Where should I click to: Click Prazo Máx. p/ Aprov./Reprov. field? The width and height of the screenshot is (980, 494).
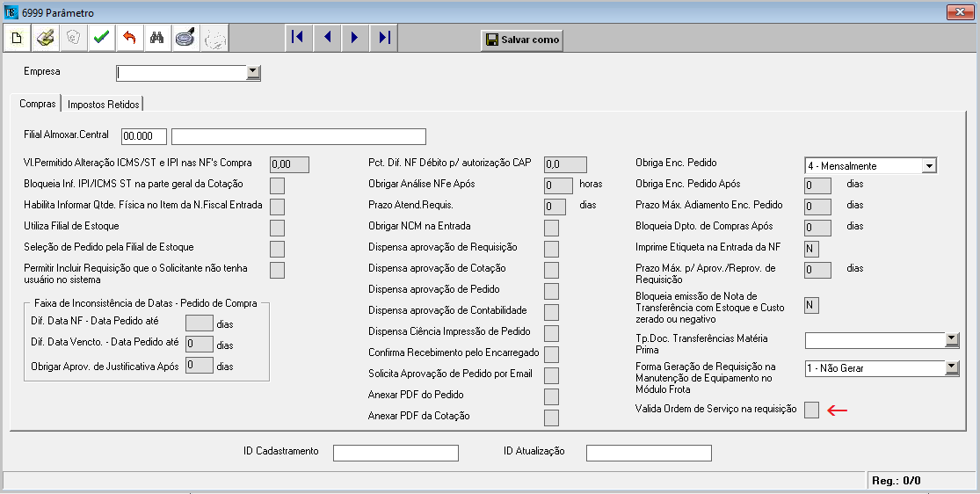[817, 270]
